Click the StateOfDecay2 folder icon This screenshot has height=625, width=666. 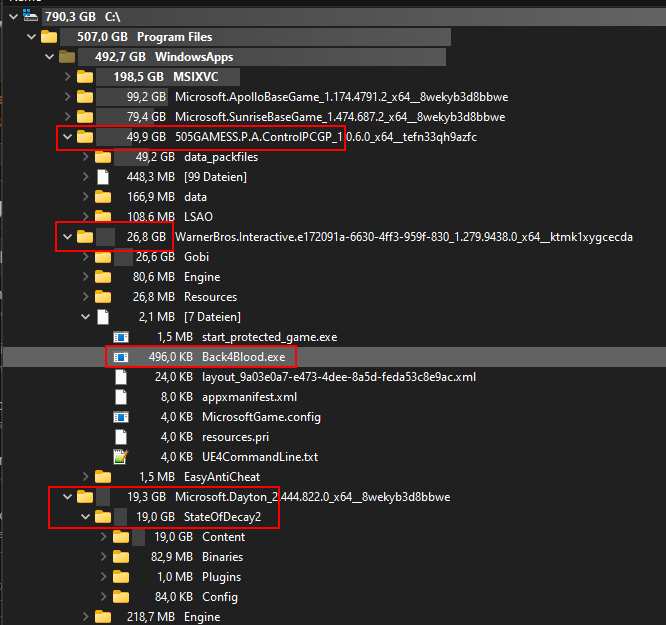click(103, 517)
